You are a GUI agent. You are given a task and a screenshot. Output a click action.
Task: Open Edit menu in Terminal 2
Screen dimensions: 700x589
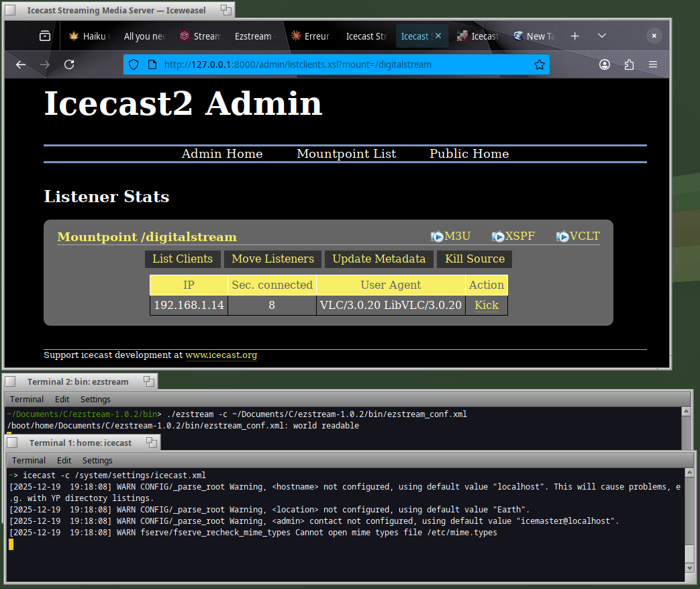point(62,400)
